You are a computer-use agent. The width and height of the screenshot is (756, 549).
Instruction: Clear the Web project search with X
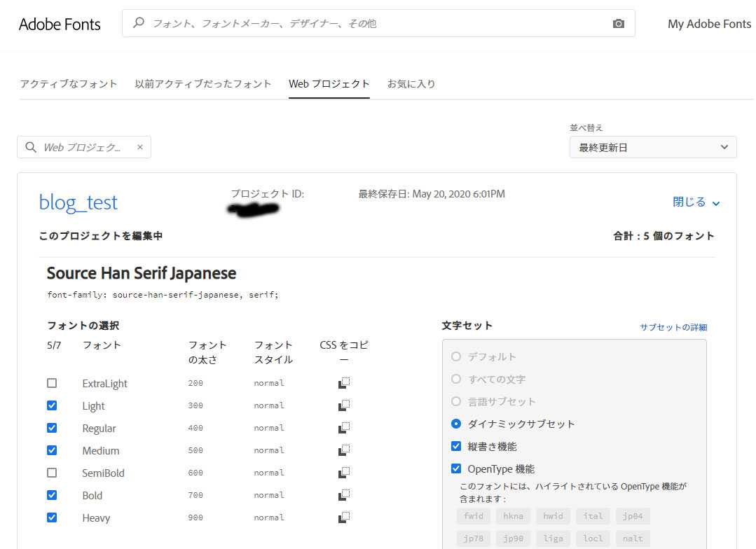139,147
